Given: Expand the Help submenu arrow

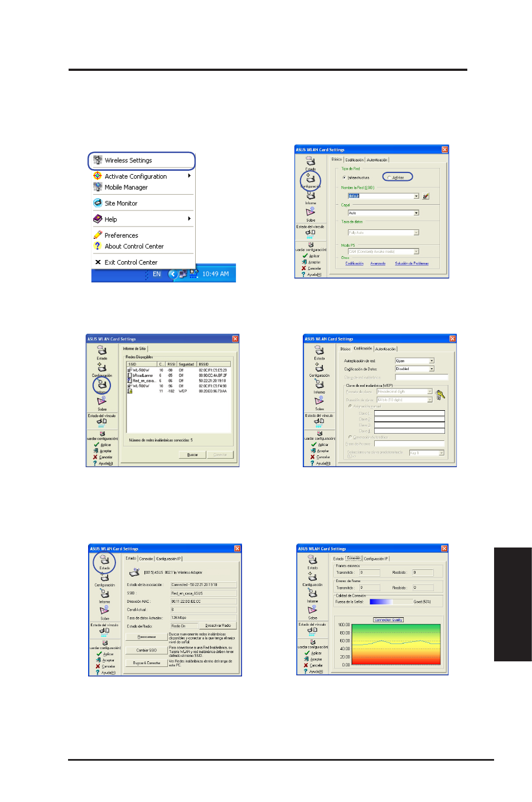Looking at the screenshot, I should click(x=190, y=219).
